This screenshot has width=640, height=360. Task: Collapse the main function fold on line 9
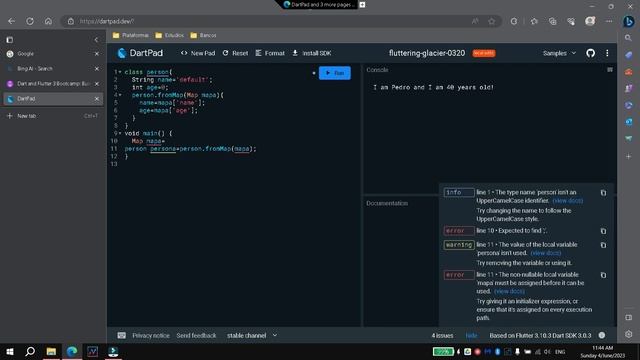tap(120, 133)
